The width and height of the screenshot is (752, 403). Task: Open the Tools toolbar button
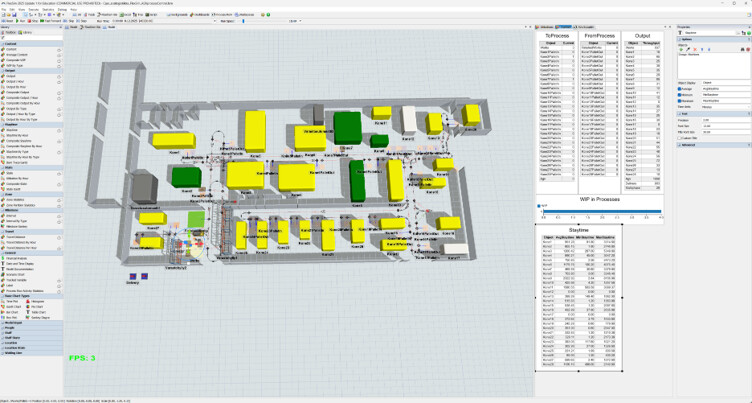coord(91,15)
